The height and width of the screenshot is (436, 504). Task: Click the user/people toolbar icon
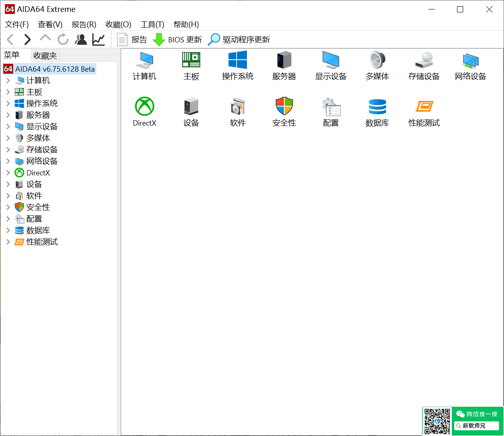click(x=81, y=40)
